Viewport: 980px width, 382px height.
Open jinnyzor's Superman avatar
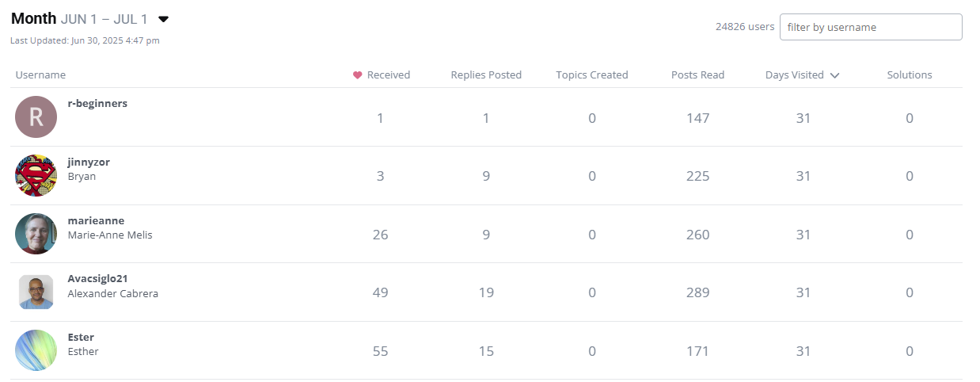[36, 176]
